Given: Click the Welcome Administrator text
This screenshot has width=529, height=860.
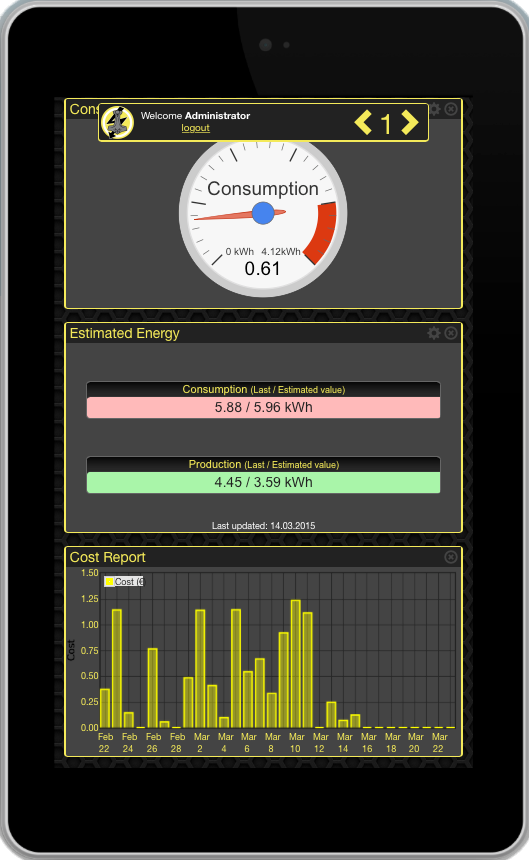Looking at the screenshot, I should pyautogui.click(x=195, y=116).
